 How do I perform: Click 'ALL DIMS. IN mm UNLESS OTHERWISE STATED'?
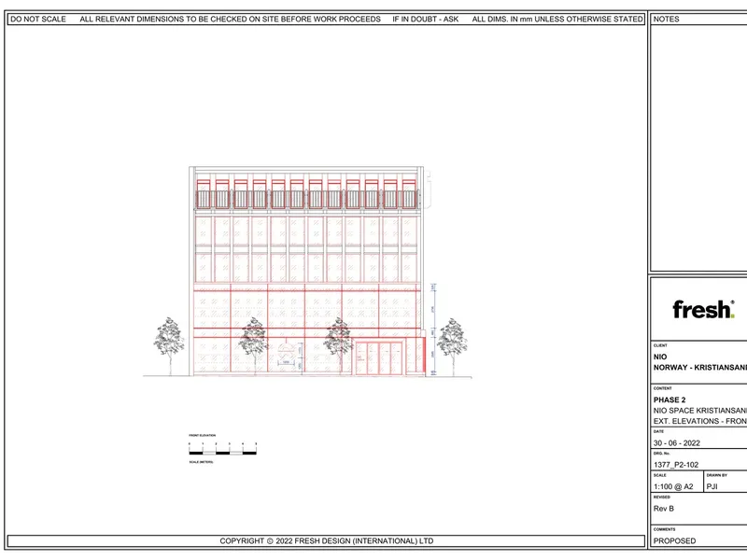[x=557, y=19]
